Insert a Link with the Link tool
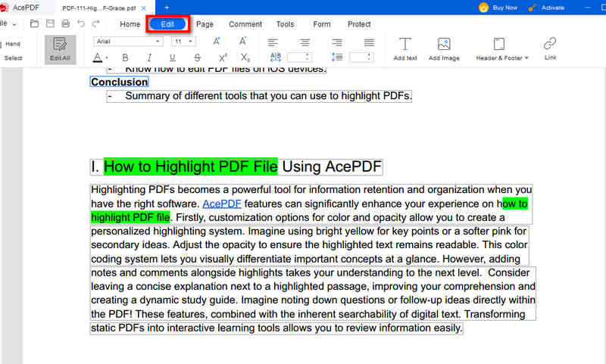Image resolution: width=606 pixels, height=364 pixels. [x=550, y=48]
